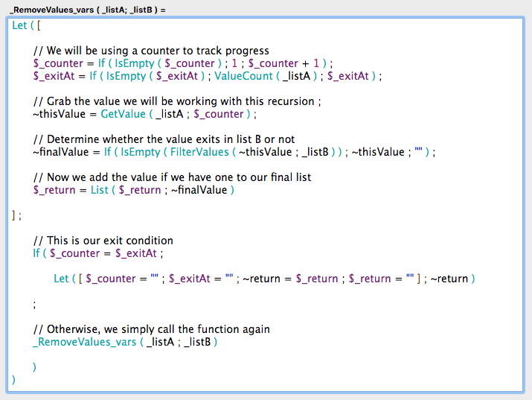Click the comment 'This is our exit condition'

point(103,241)
